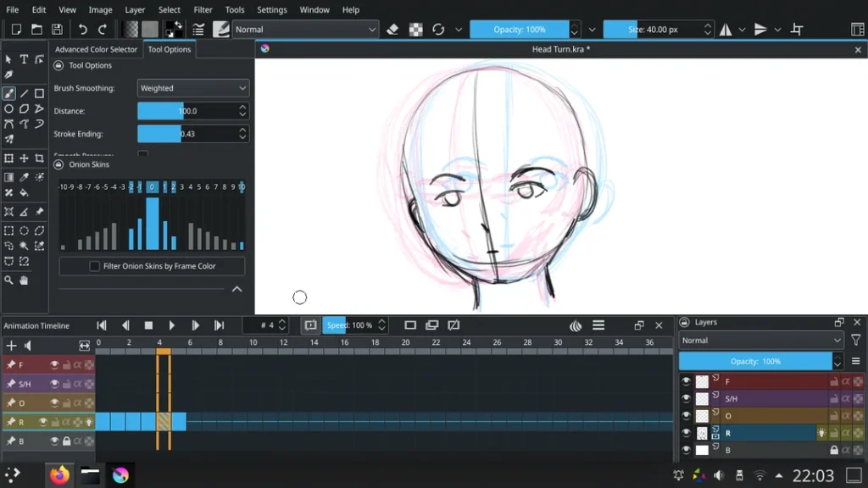Stop the animation playback
Viewport: 868px width, 488px height.
pyautogui.click(x=148, y=324)
